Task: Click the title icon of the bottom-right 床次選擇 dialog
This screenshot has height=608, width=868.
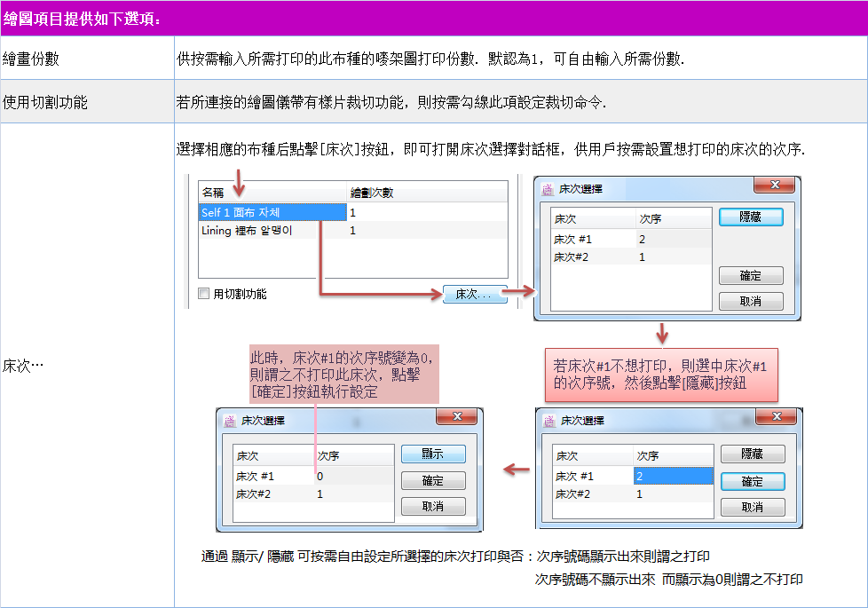Action: 549,421
